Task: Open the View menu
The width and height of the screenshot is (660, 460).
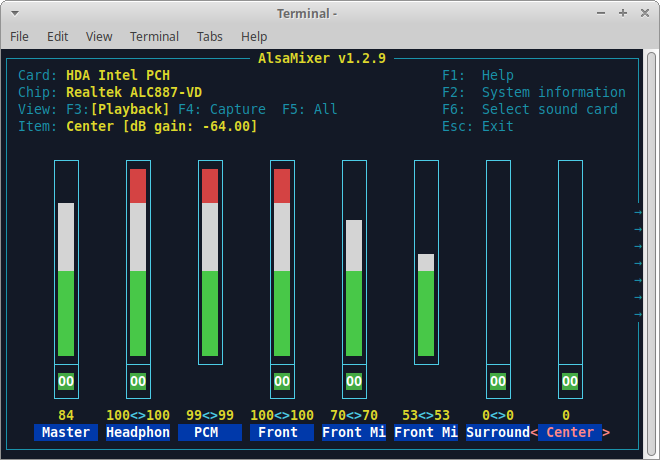Action: tap(99, 37)
